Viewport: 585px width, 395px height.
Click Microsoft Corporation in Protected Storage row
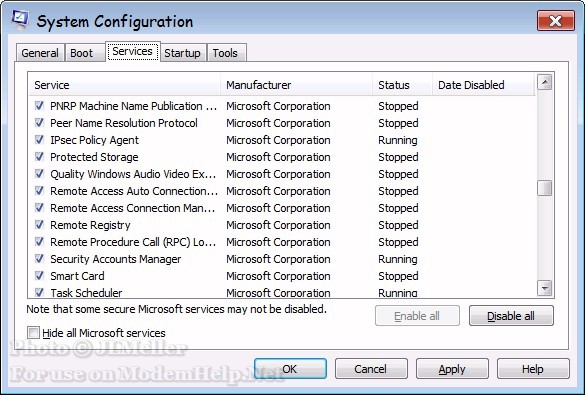tap(278, 157)
